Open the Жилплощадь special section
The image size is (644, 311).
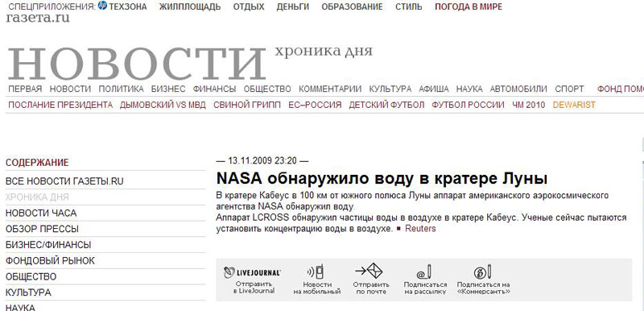click(x=190, y=6)
